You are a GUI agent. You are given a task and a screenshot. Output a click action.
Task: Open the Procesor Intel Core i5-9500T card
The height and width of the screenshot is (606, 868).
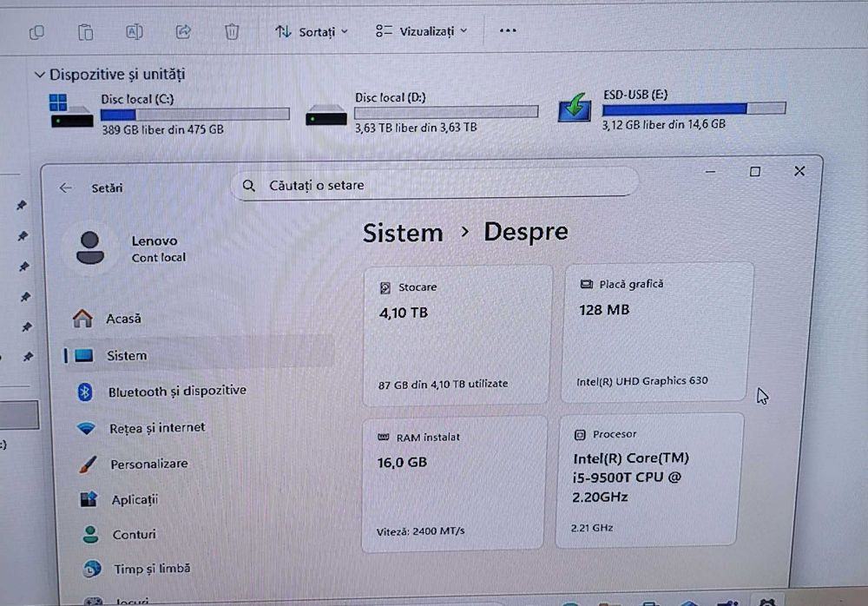click(x=648, y=481)
